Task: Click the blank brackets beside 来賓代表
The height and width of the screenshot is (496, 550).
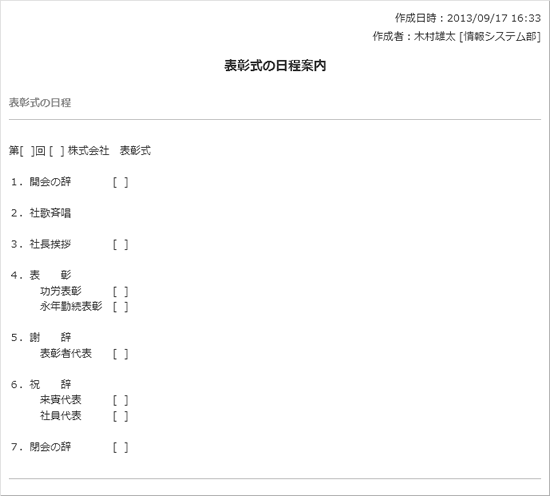Action: point(121,401)
